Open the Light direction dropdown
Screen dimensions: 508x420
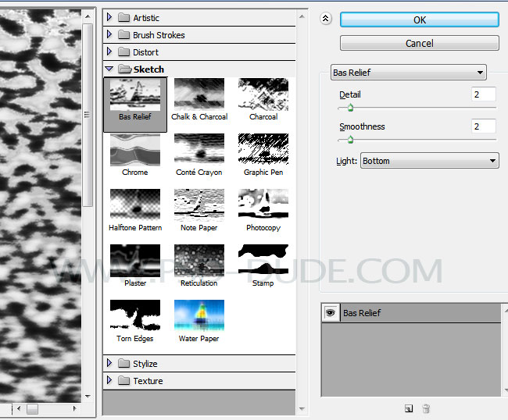tap(429, 161)
